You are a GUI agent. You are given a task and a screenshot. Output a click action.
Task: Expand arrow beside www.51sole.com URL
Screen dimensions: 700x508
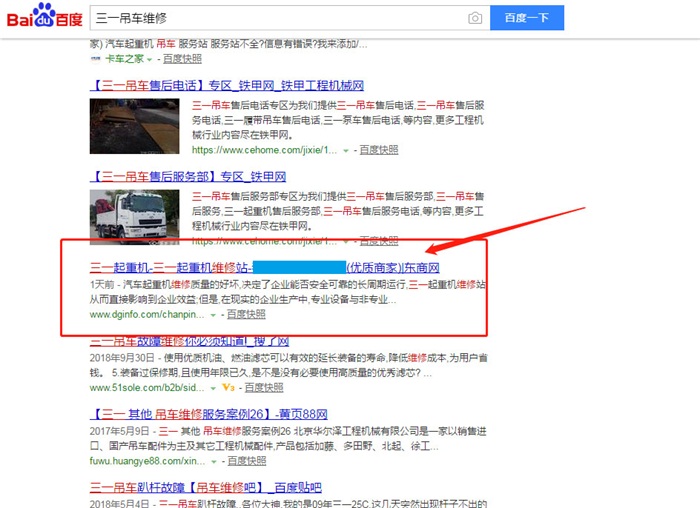pos(213,388)
